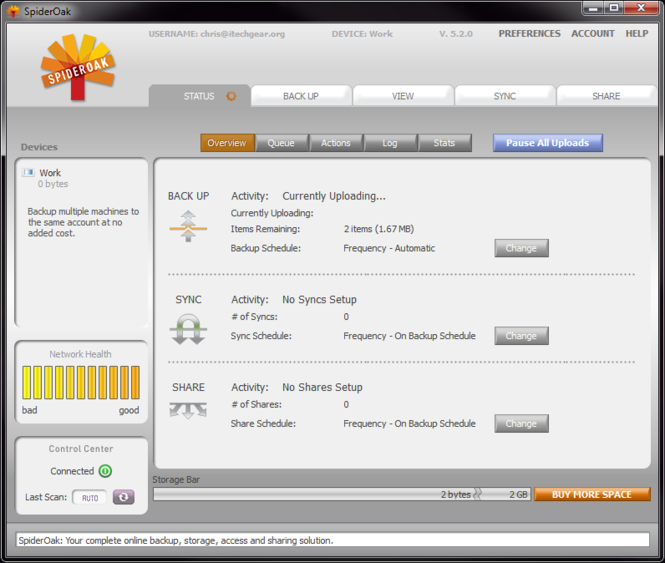Click the purple rescan refresh button
The height and width of the screenshot is (563, 665).
123,497
